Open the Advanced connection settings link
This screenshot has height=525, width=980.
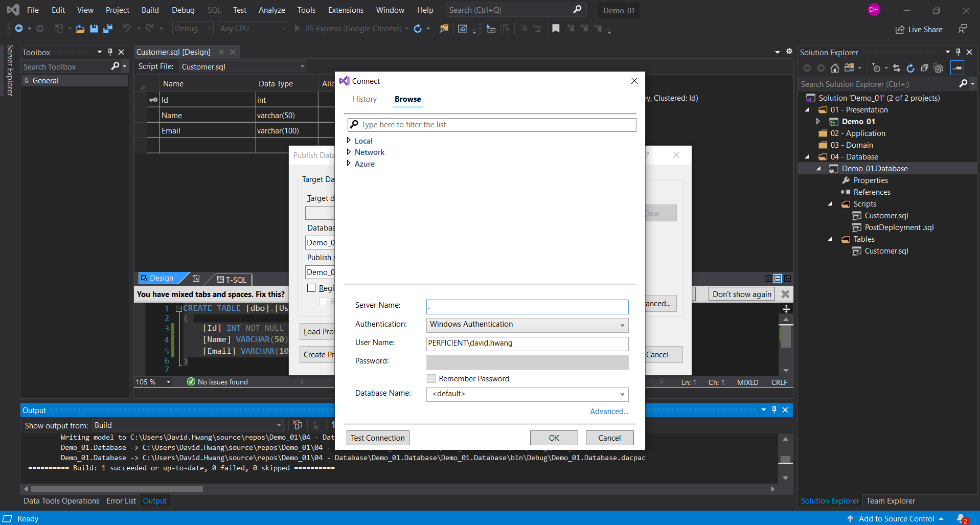coord(608,411)
